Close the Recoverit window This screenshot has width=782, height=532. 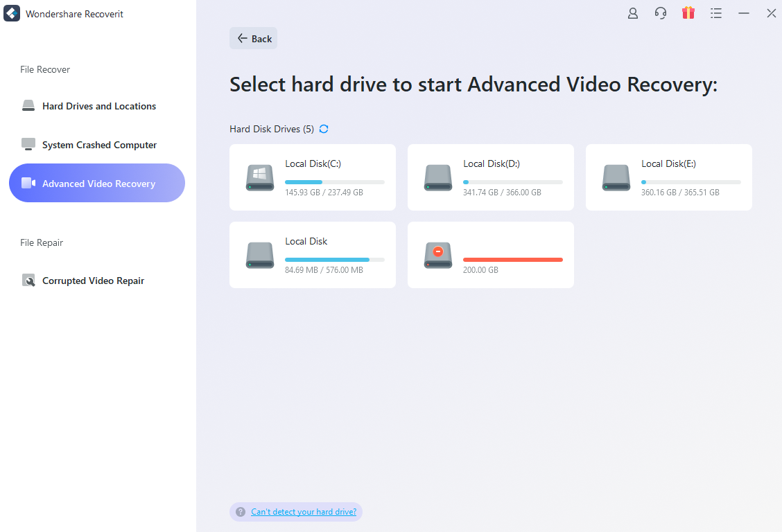pos(771,13)
